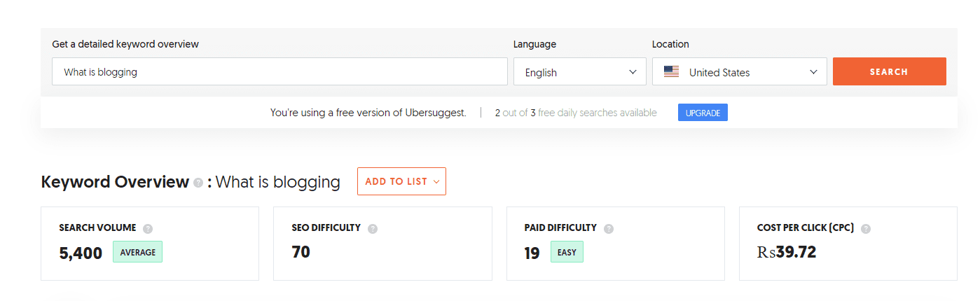Viewport: 980px width, 301px height.
Task: Click the blue UPGRADE button
Action: coord(703,113)
